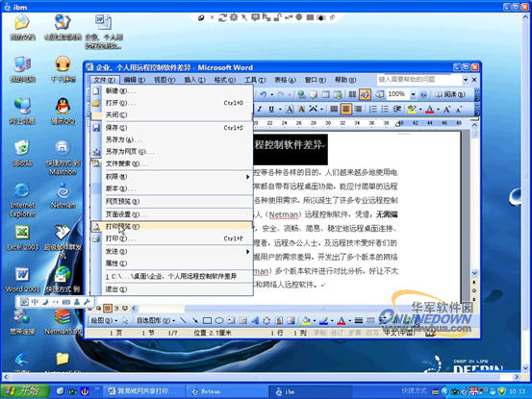Switch to Outline view button
532x399 pixels.
tap(116, 309)
